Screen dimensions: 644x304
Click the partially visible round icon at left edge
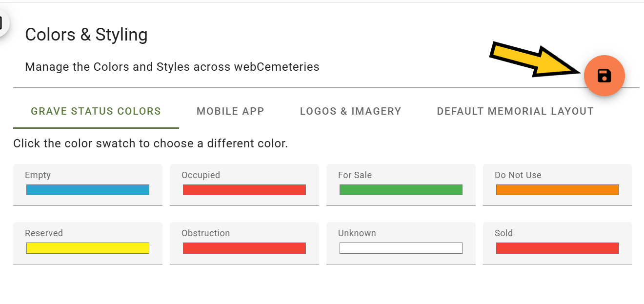tap(3, 23)
